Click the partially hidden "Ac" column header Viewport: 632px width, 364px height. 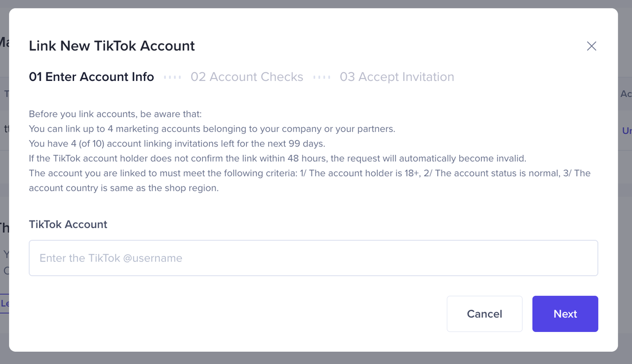point(626,94)
